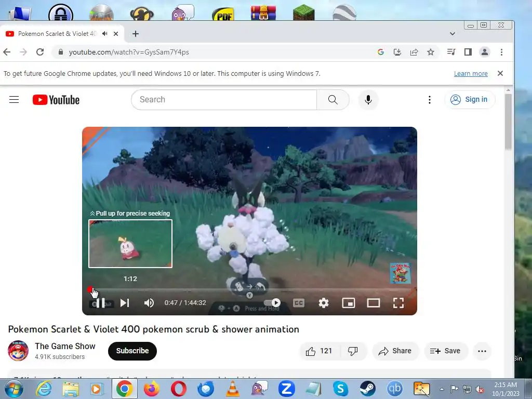
Task: Like the video with 121 likes
Action: pos(318,351)
